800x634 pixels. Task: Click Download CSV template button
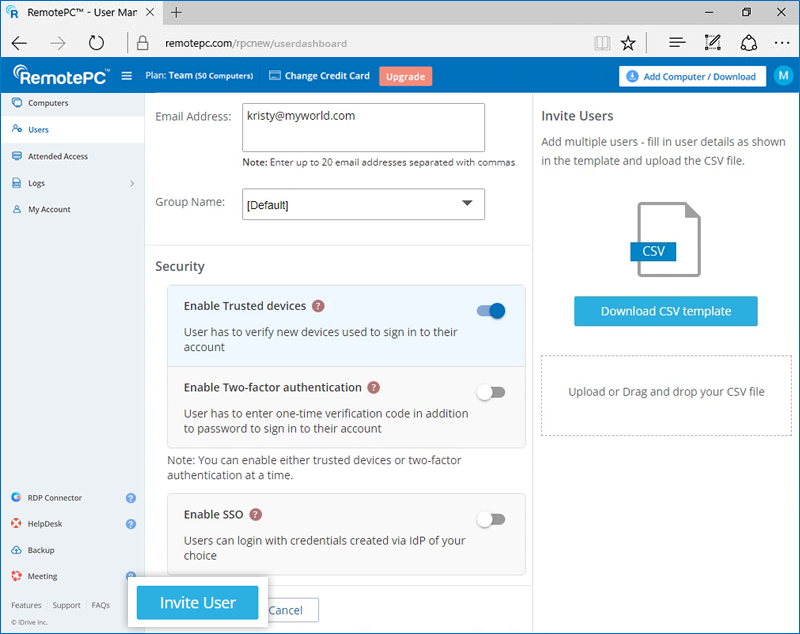pyautogui.click(x=666, y=311)
